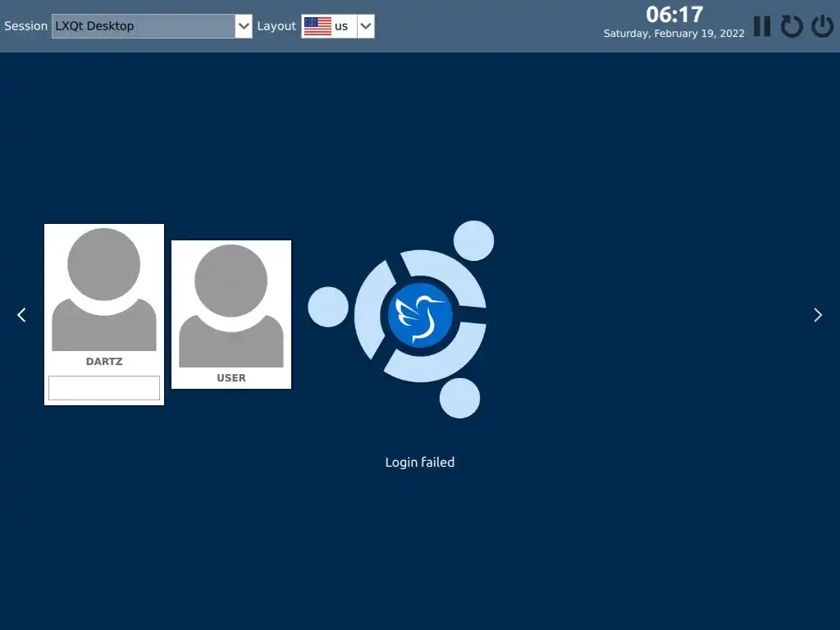Focus the password field under DARTZ
The height and width of the screenshot is (630, 840).
(x=104, y=388)
